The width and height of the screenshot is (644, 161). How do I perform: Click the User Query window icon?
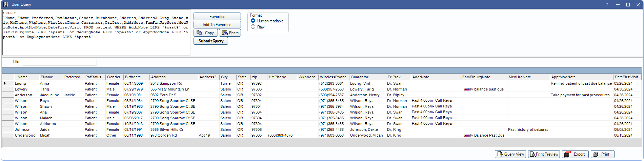pyautogui.click(x=5, y=4)
